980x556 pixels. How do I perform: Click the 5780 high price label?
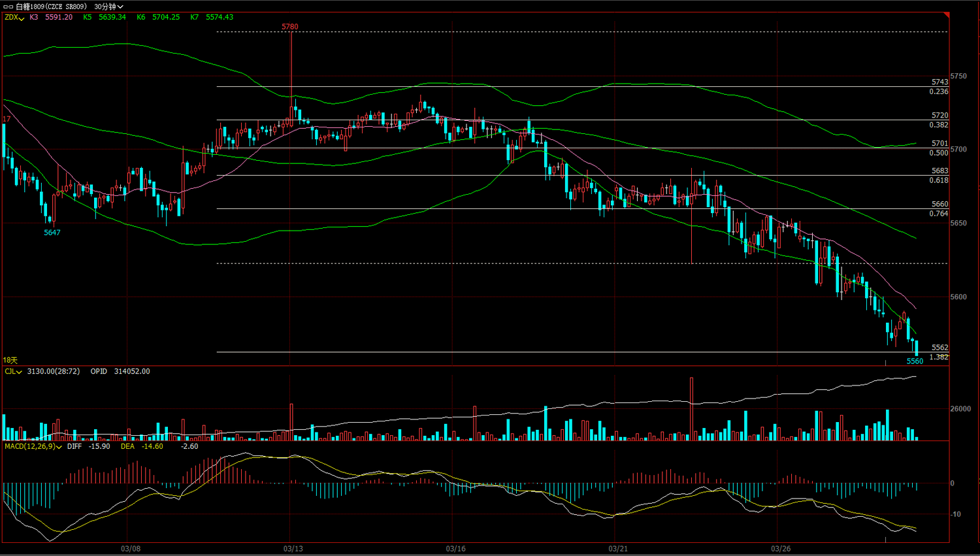[x=290, y=27]
